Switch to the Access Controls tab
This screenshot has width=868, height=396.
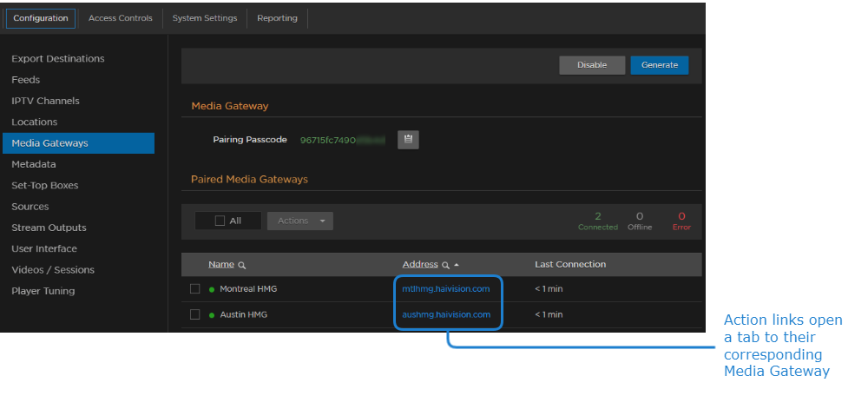click(x=120, y=18)
